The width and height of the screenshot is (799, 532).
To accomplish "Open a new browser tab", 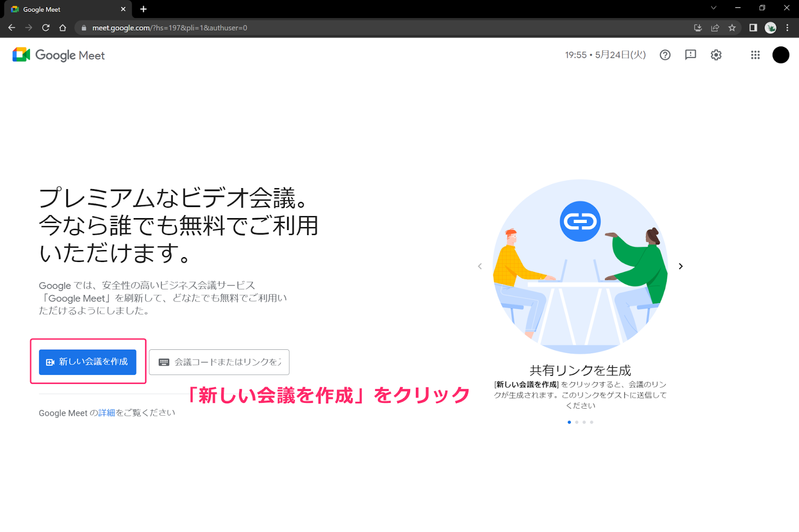I will click(143, 9).
